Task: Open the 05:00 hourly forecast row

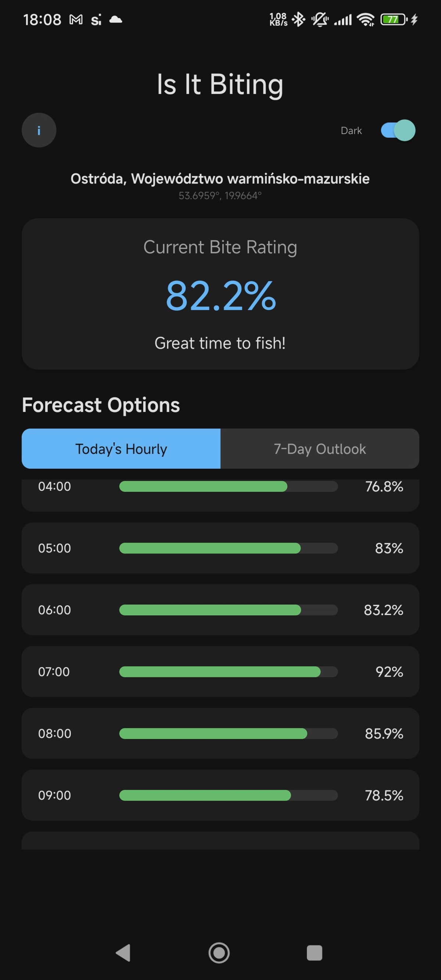Action: (220, 548)
